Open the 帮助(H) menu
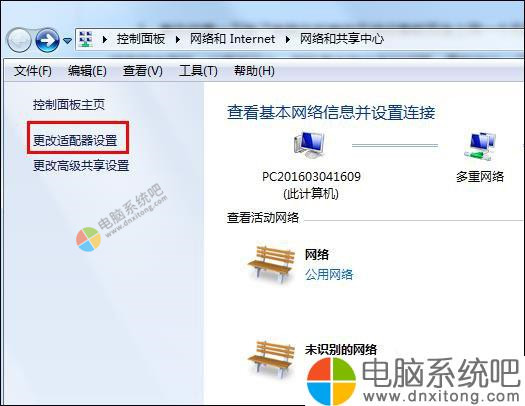The image size is (525, 406). (254, 71)
